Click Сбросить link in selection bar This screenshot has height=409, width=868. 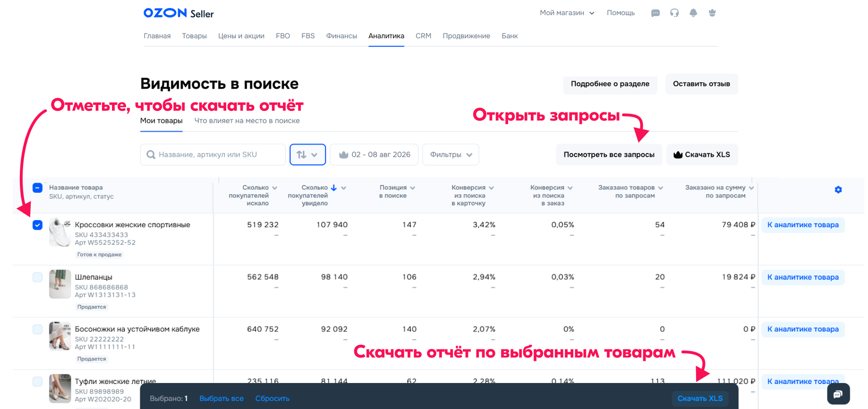tap(272, 399)
